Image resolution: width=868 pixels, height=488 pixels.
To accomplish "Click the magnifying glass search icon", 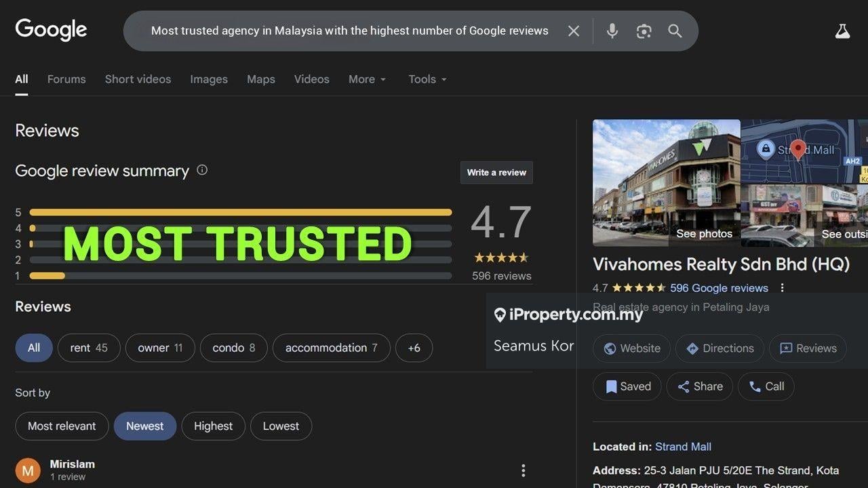I will pyautogui.click(x=674, y=30).
